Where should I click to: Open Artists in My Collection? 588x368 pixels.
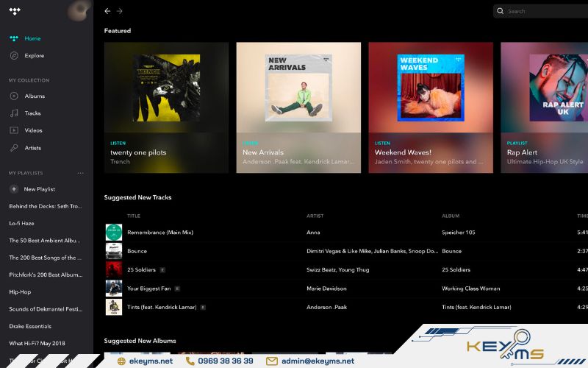tap(33, 148)
